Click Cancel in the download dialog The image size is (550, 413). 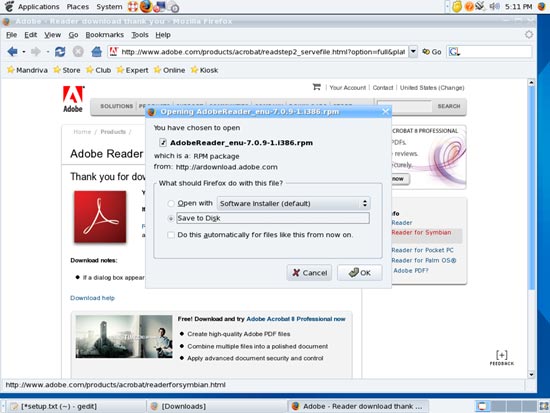(309, 273)
